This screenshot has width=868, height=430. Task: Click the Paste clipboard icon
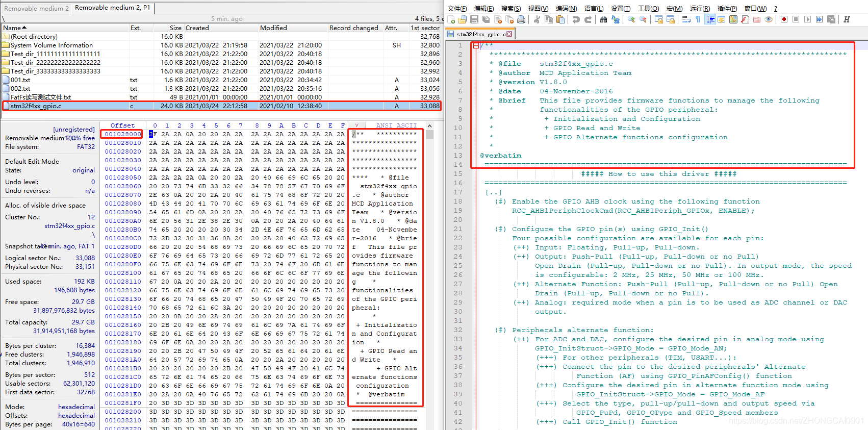click(560, 19)
